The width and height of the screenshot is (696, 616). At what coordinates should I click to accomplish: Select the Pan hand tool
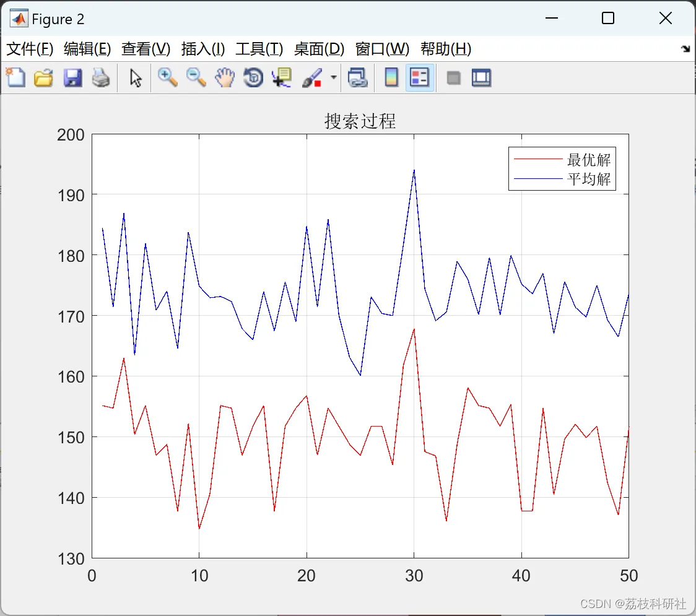[225, 77]
